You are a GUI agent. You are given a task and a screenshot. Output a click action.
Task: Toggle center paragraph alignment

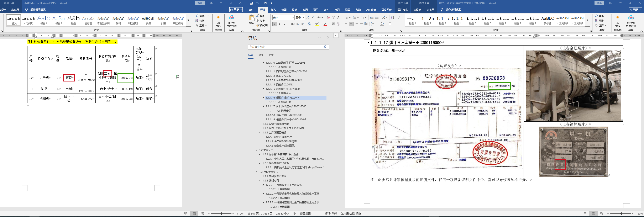(351, 24)
